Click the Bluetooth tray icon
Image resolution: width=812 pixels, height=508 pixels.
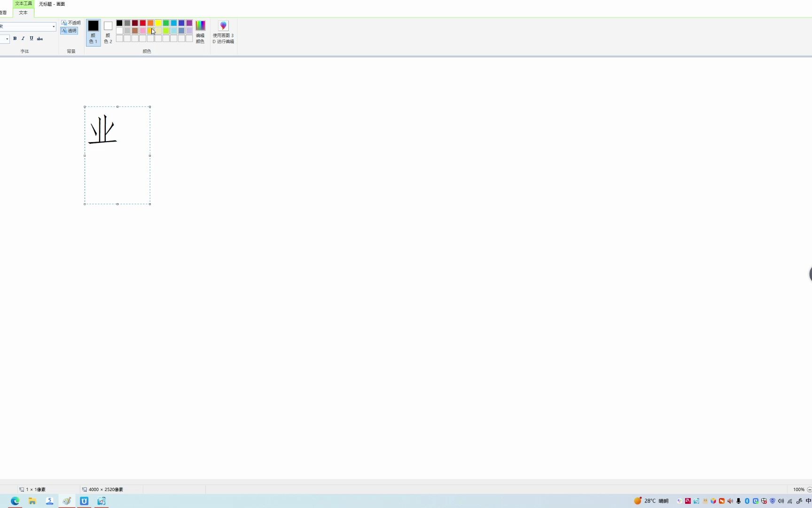(x=747, y=501)
